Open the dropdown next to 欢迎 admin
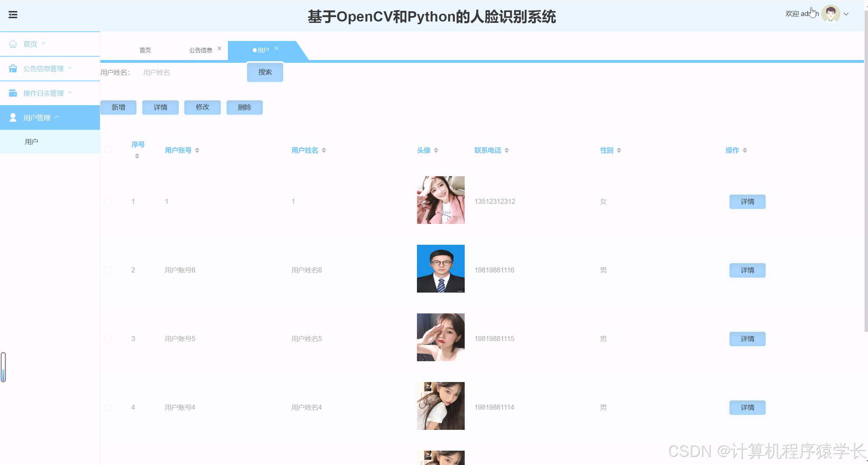 846,14
